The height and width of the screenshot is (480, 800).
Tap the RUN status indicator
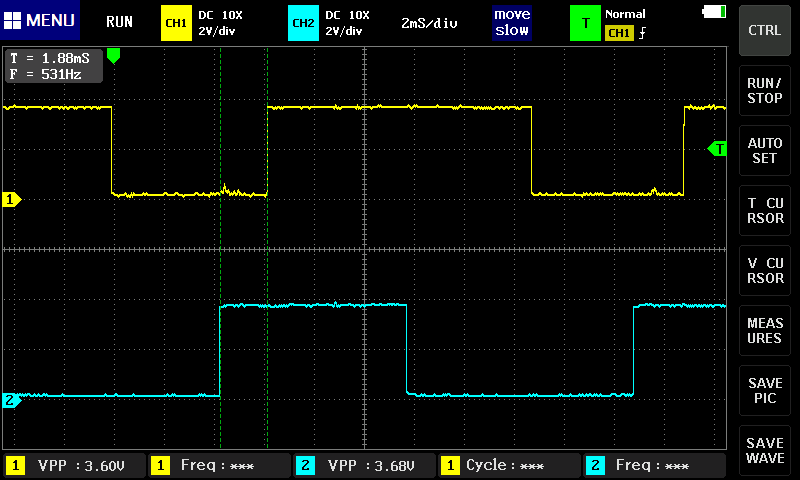pyautogui.click(x=119, y=22)
